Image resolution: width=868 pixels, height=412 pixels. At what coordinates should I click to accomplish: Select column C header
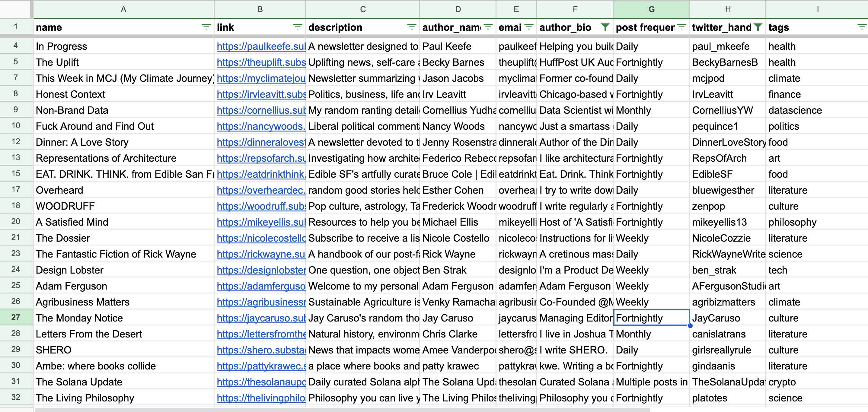tap(362, 9)
